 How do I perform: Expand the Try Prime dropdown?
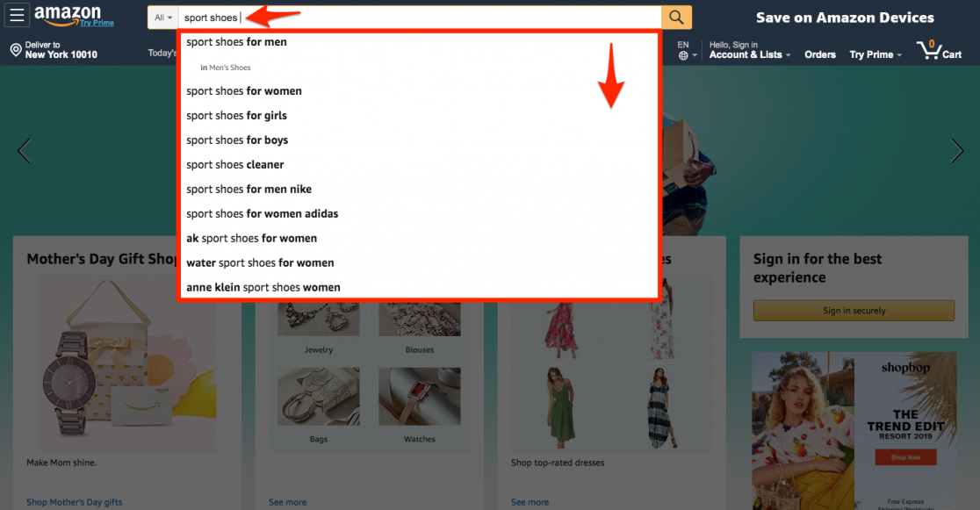[x=873, y=54]
